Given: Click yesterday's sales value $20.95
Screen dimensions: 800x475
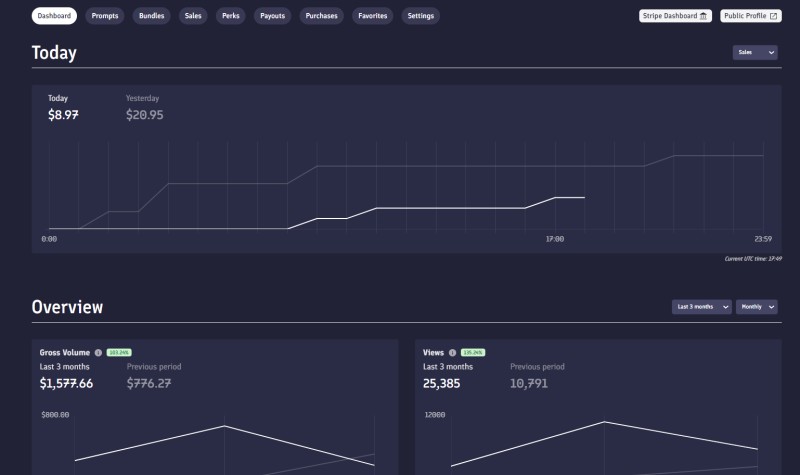Looking at the screenshot, I should (x=145, y=115).
